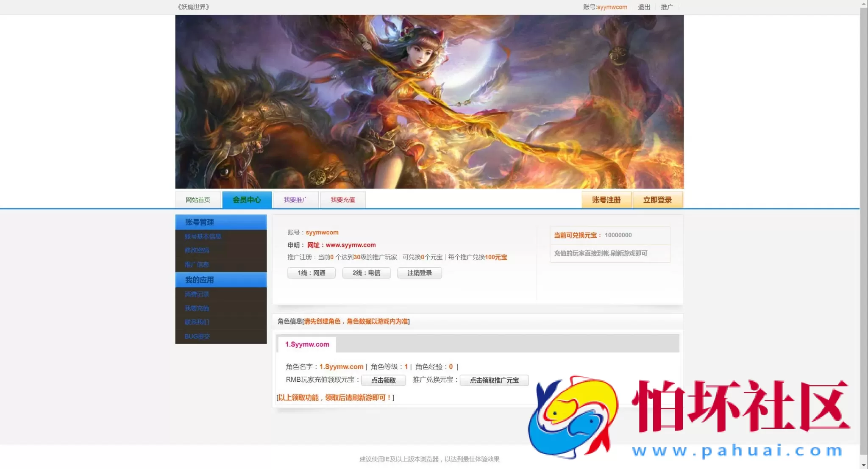
Task: Select 1线：网通 server line
Action: click(312, 273)
